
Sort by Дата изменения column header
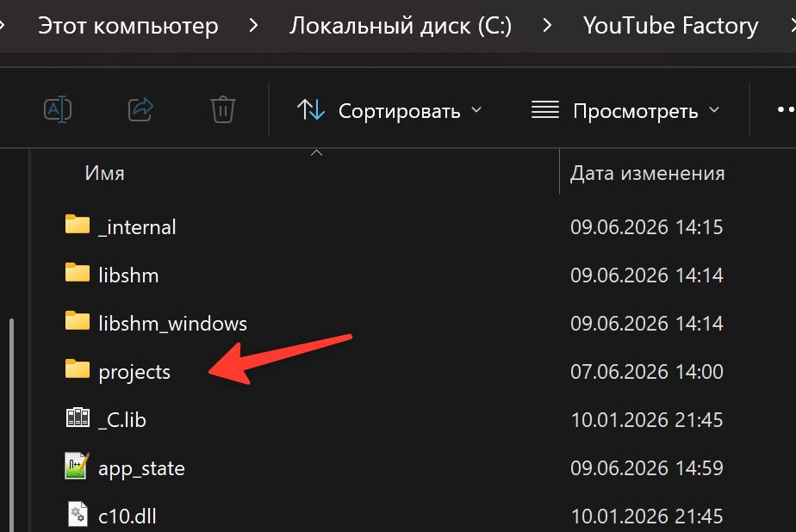647,173
